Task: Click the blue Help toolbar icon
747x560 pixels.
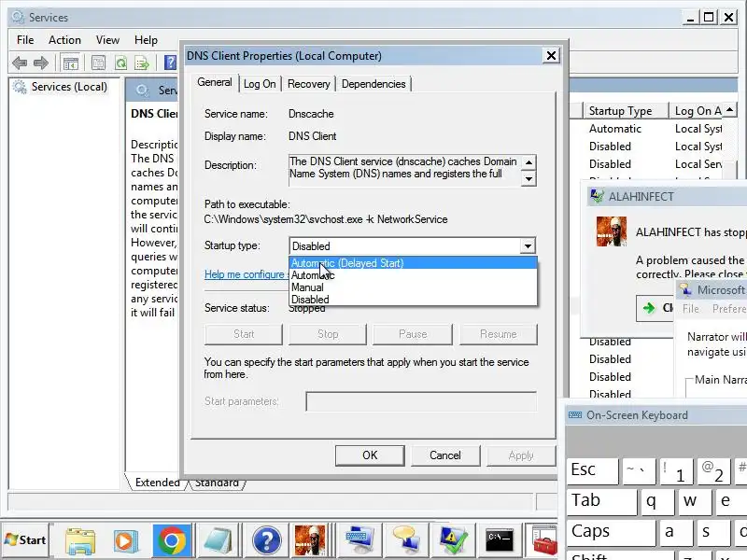Action: click(x=170, y=63)
